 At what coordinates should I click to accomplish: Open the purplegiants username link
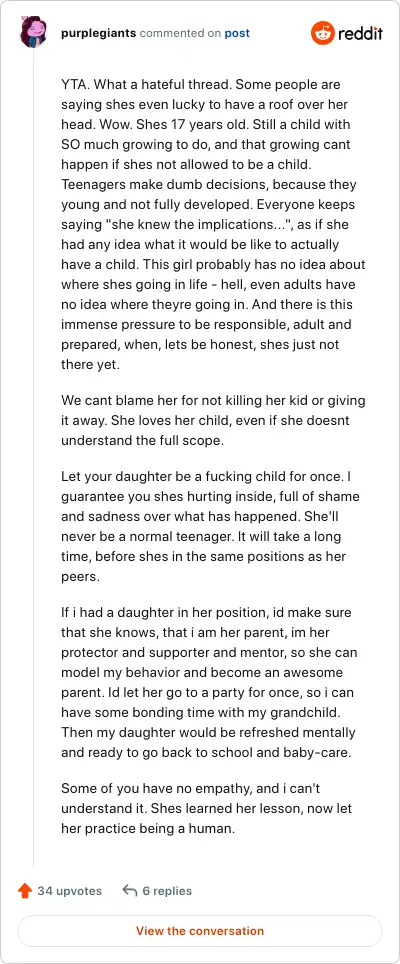pyautogui.click(x=99, y=33)
